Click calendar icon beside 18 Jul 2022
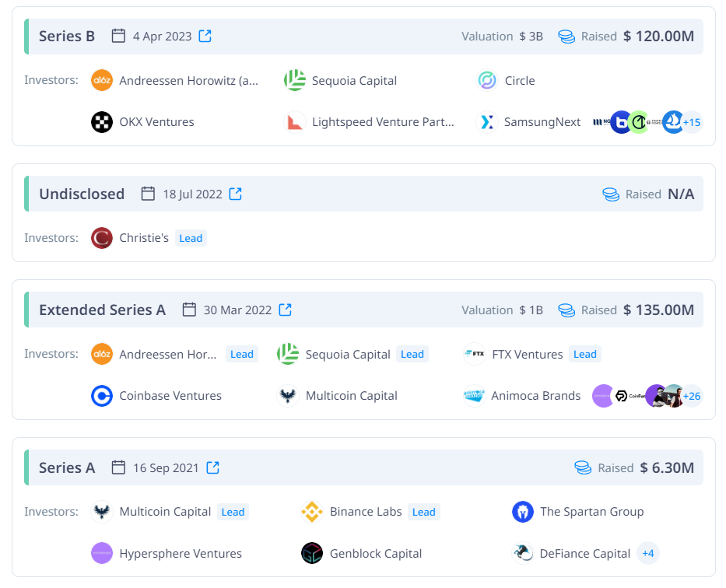 (x=148, y=194)
